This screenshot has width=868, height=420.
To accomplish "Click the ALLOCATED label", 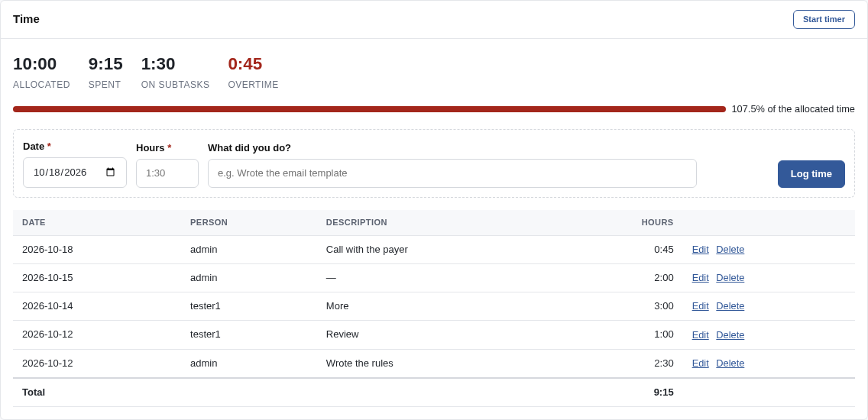I will click(41, 85).
